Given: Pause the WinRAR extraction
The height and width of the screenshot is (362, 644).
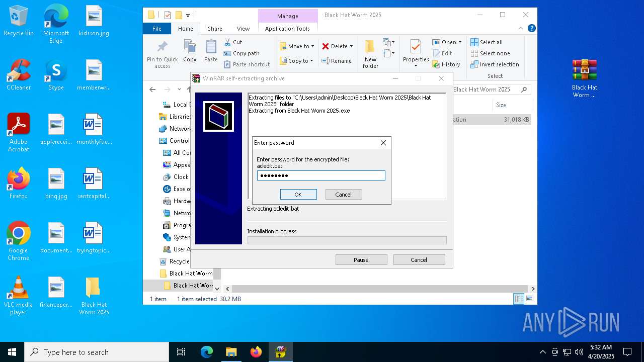Looking at the screenshot, I should pyautogui.click(x=361, y=260).
